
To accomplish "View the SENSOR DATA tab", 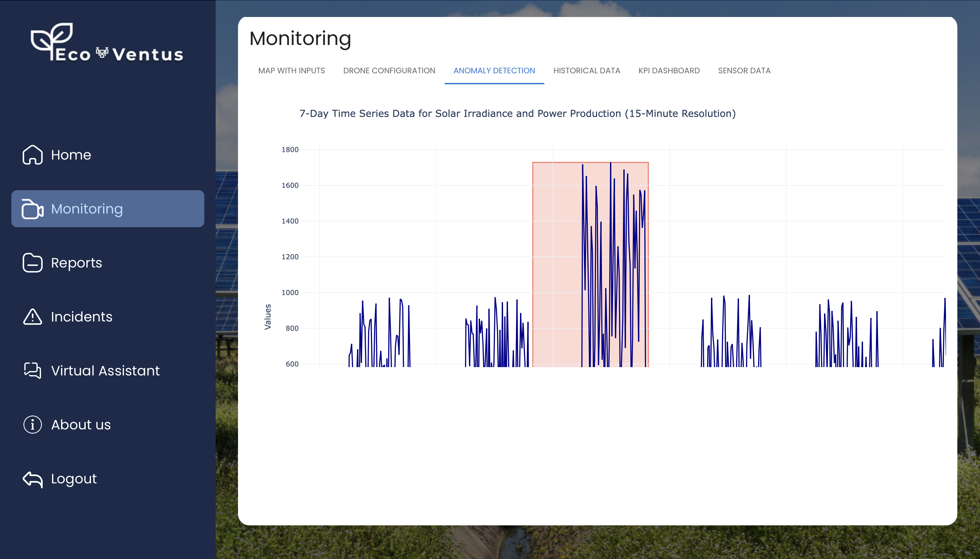I will click(743, 71).
